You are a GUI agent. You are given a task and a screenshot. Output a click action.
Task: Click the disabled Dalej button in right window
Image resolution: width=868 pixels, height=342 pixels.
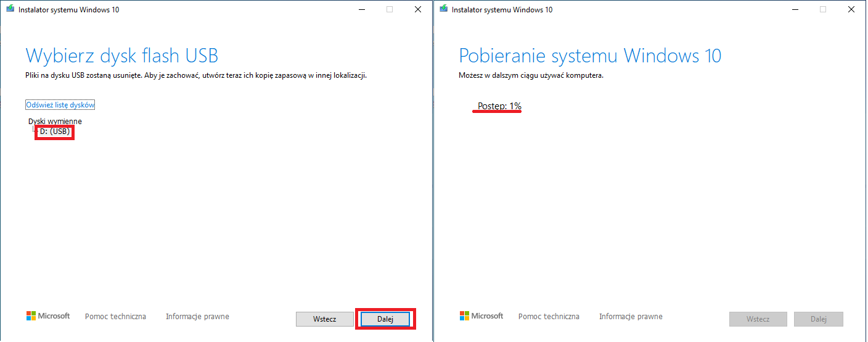[819, 319]
